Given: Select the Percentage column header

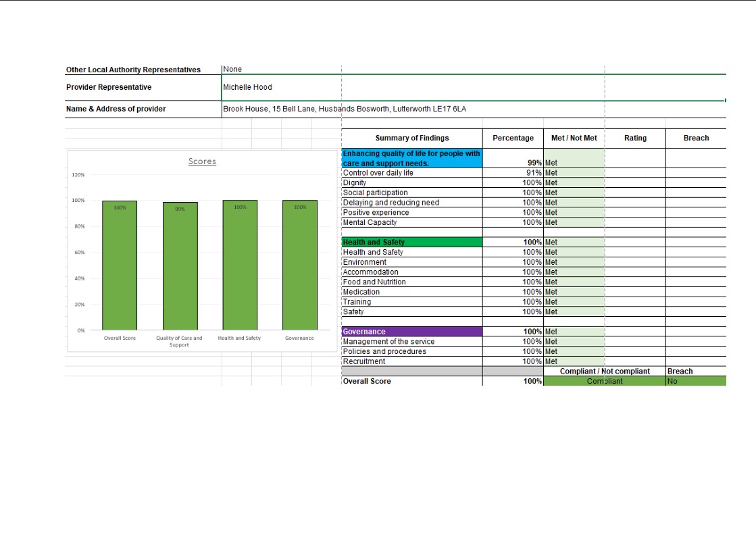Looking at the screenshot, I should pos(513,138).
